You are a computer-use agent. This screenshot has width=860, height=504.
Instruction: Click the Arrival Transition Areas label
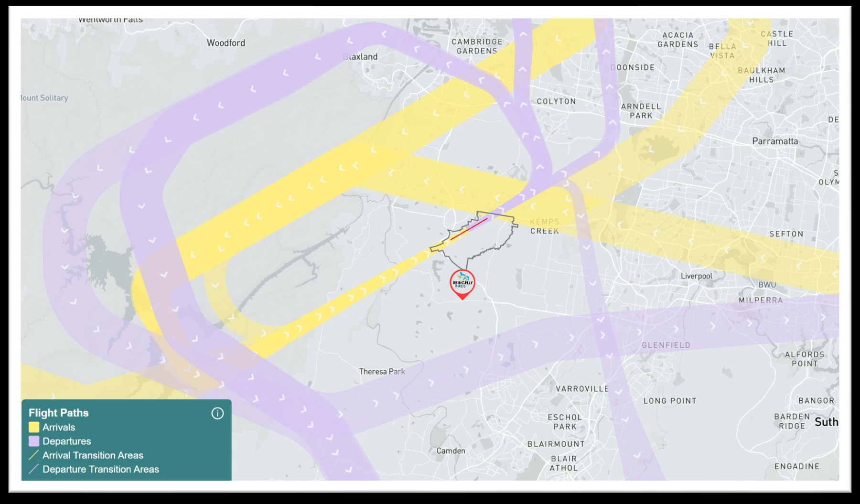93,455
